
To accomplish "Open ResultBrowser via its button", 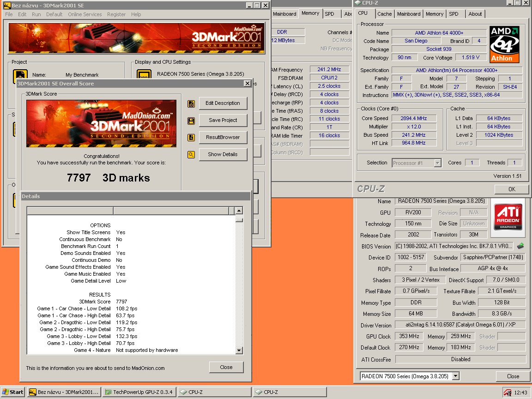I will tap(223, 137).
